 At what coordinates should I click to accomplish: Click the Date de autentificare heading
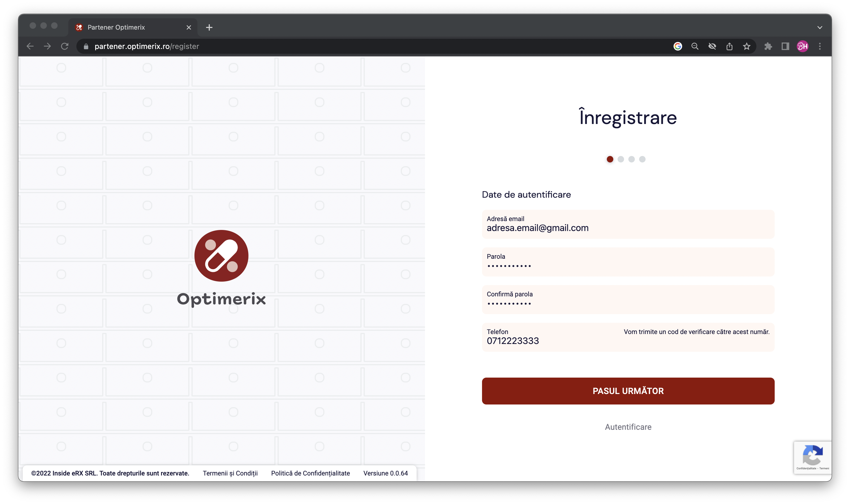pos(526,195)
